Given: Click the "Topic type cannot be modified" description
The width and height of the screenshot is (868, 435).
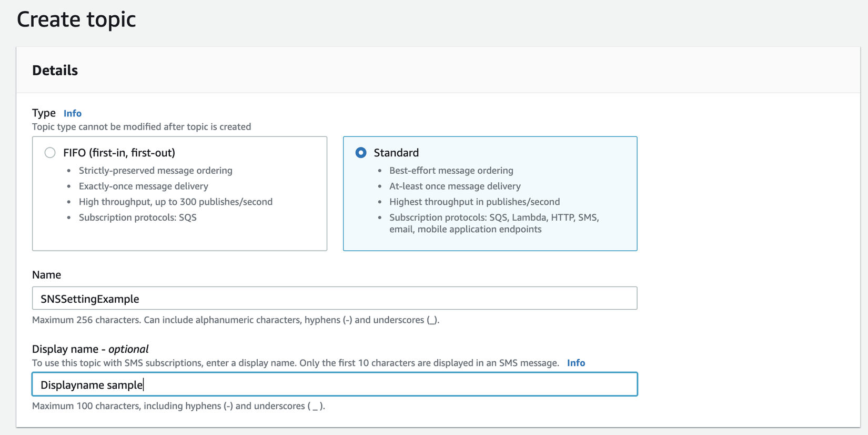Looking at the screenshot, I should 142,127.
